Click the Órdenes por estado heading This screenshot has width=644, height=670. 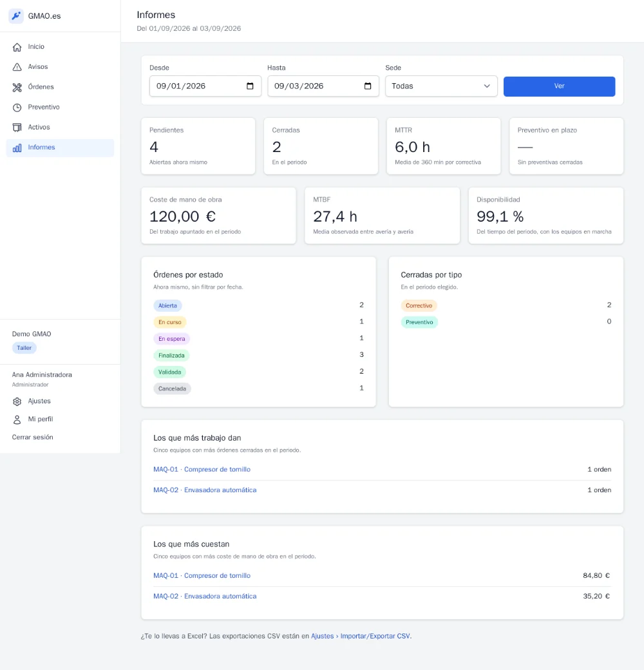(x=188, y=274)
